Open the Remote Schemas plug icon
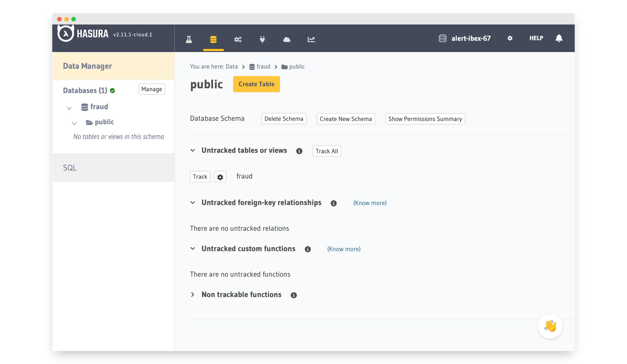The image size is (627, 364). [262, 39]
